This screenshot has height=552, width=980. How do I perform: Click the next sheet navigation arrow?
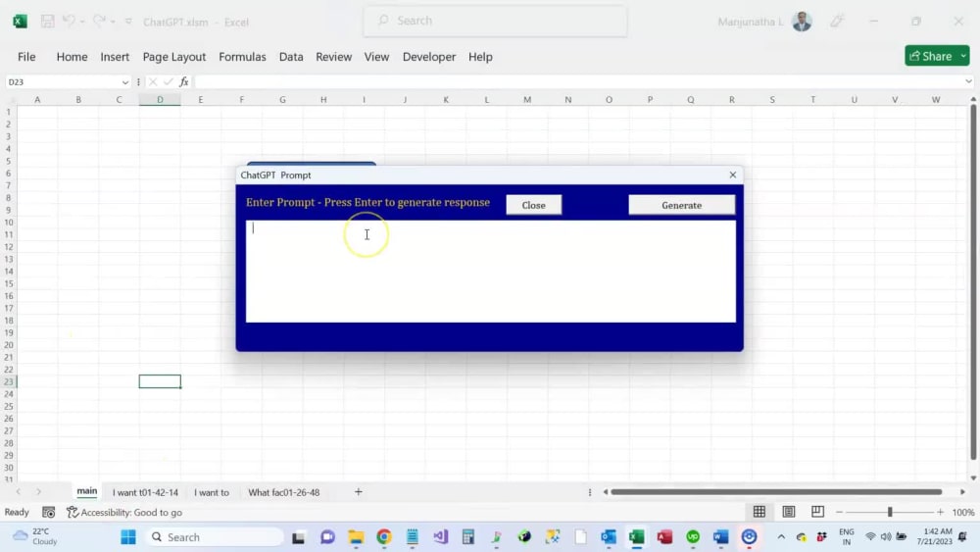coord(38,492)
